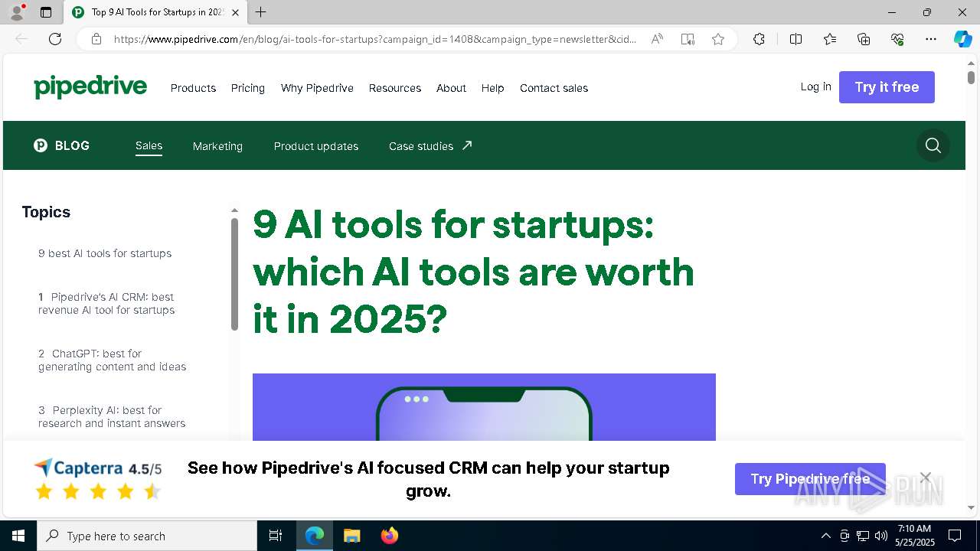Click the Topics list scrollbar thumb
980x551 pixels.
[234, 274]
